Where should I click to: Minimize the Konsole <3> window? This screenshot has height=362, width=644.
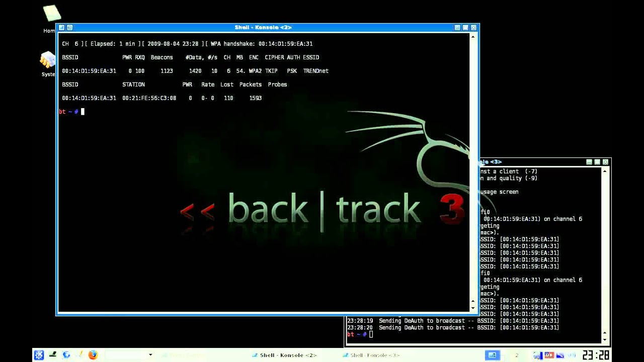(x=589, y=162)
